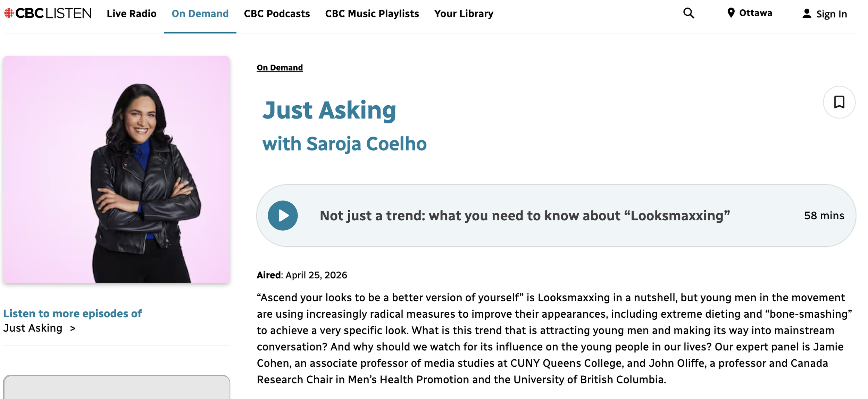Bookmark the Just Asking show
Viewport: 868px width, 399px height.
(839, 102)
